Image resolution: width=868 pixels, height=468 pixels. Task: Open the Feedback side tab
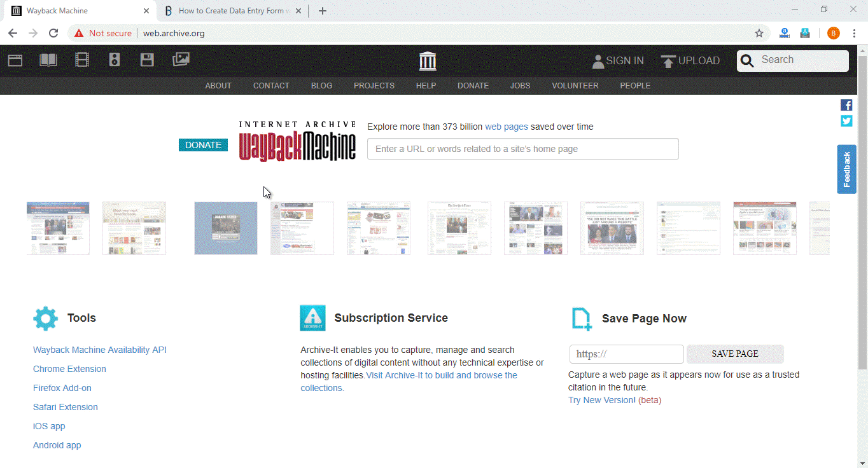(x=846, y=169)
